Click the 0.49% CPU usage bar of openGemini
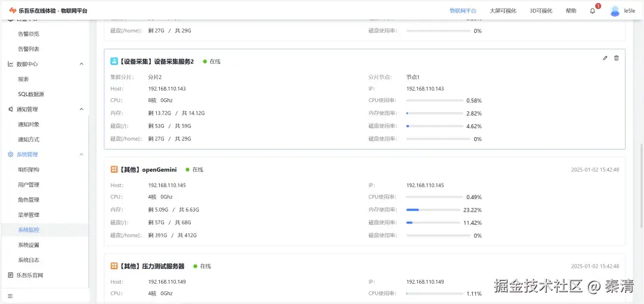644x304 pixels. [435, 197]
